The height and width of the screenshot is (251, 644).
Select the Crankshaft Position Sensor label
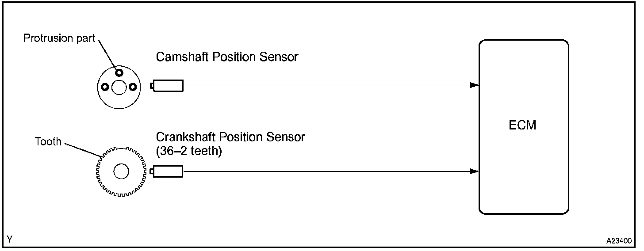[230, 137]
